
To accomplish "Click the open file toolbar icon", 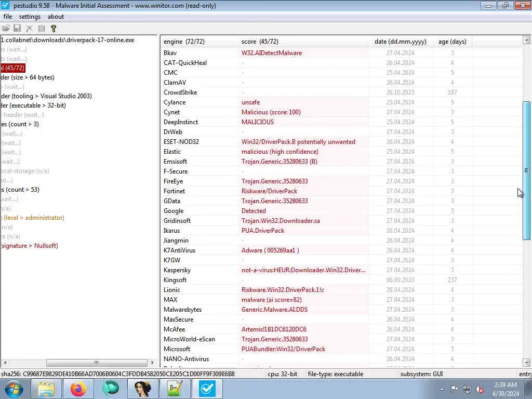I will click(x=6, y=29).
